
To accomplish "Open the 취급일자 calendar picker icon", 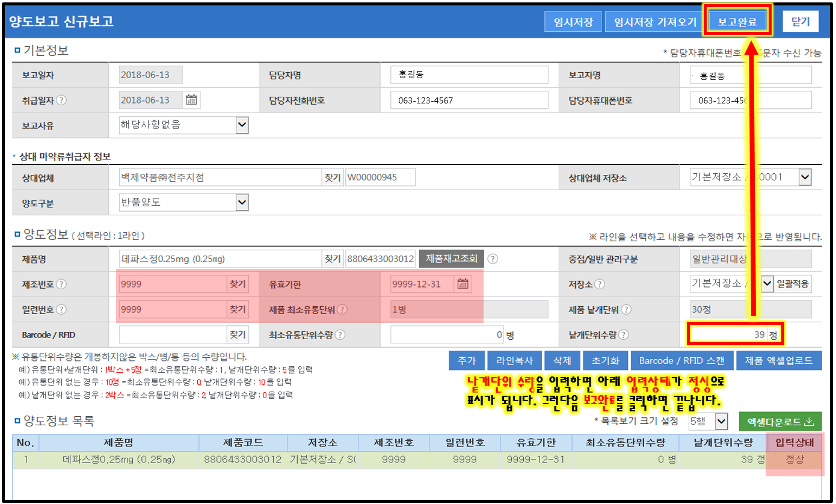I will tap(191, 100).
